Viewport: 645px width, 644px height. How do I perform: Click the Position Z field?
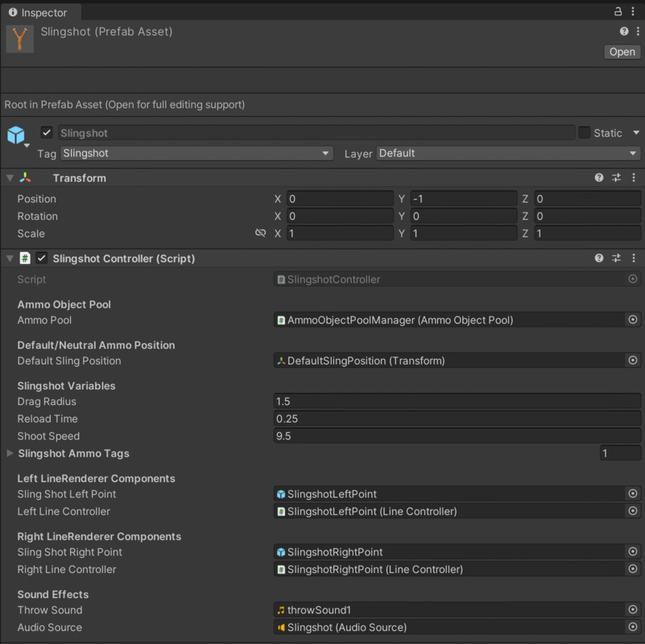(587, 199)
